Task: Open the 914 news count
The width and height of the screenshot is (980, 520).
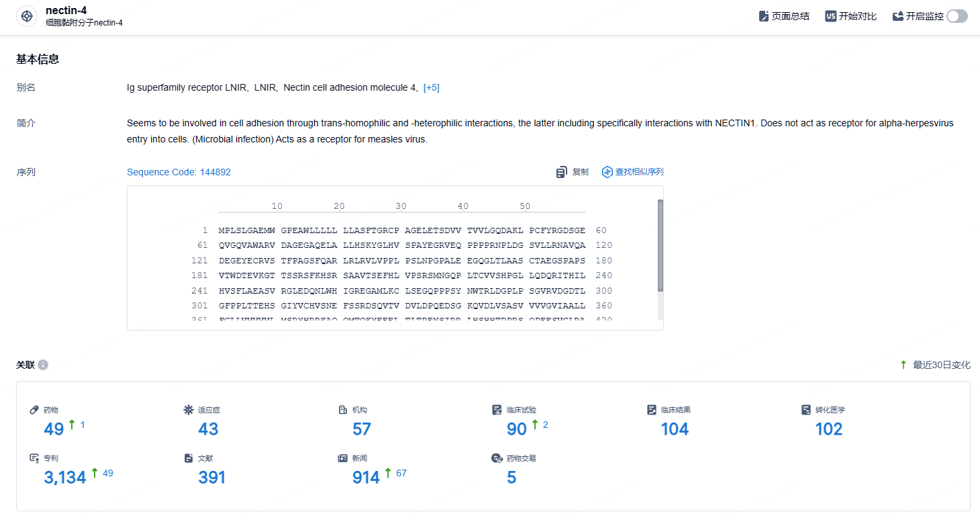Action: coord(366,478)
